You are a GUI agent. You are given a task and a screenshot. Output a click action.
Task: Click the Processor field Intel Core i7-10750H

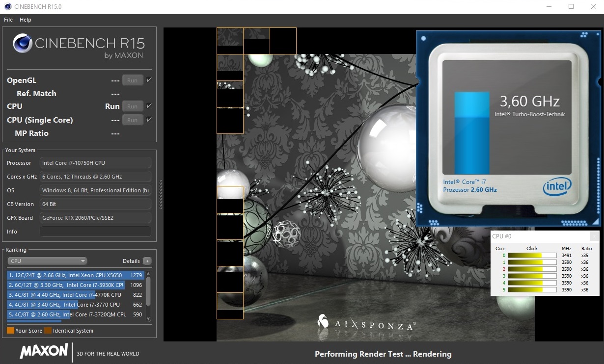[95, 163]
